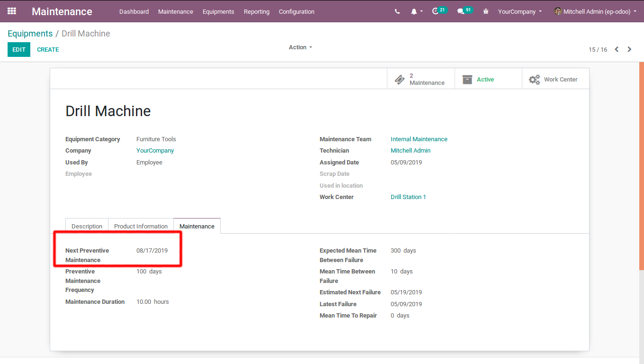This screenshot has height=364, width=644.
Task: Switch to the Description tab
Action: click(x=87, y=226)
